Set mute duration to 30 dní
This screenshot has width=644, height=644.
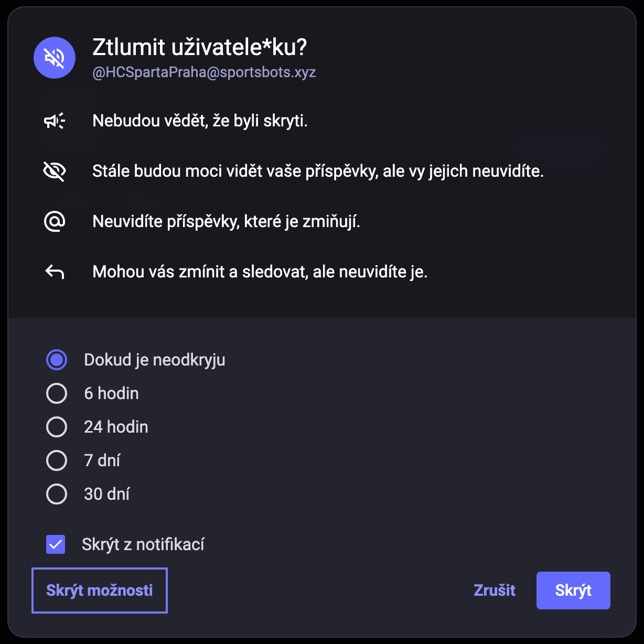tap(57, 495)
